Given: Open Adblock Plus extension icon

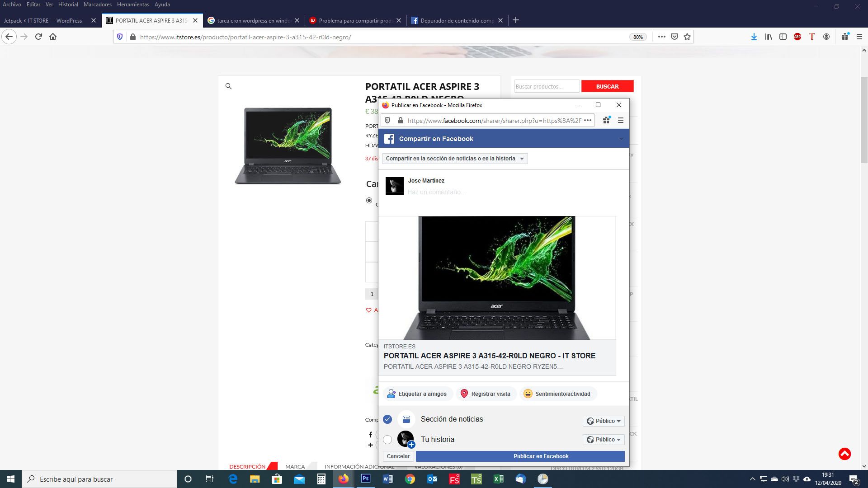Looking at the screenshot, I should [797, 37].
